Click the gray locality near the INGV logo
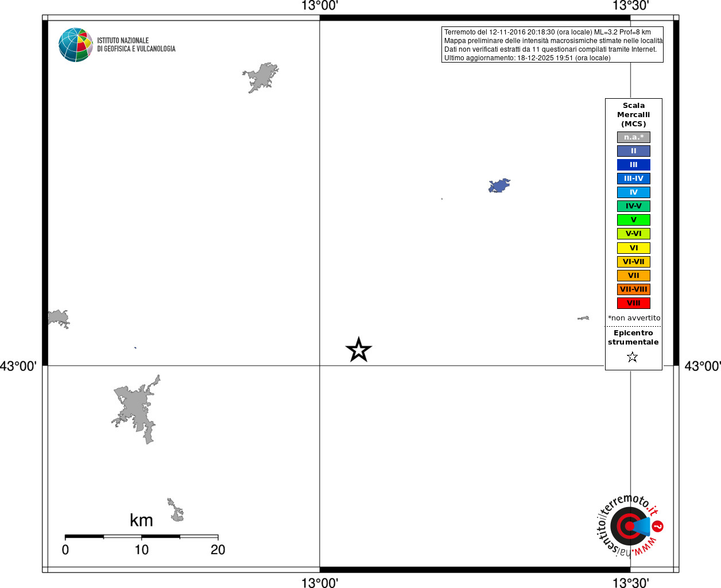721x588 pixels. pyautogui.click(x=261, y=78)
